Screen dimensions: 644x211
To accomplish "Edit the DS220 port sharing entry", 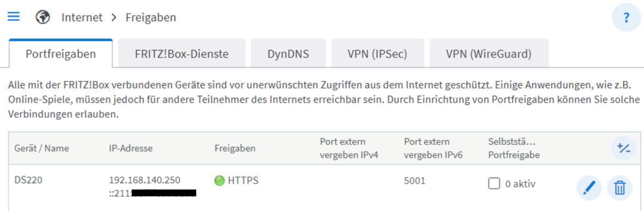I will [x=589, y=188].
